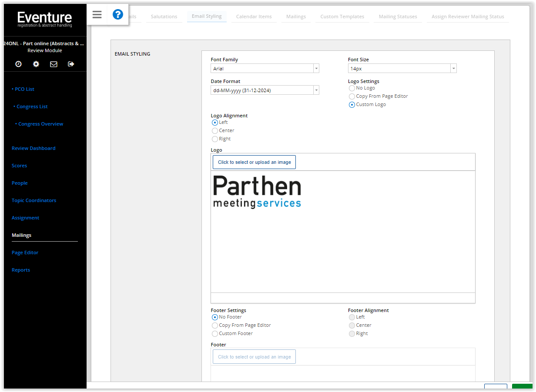This screenshot has width=536, height=392.
Task: Switch to the Salutations tab
Action: (164, 17)
